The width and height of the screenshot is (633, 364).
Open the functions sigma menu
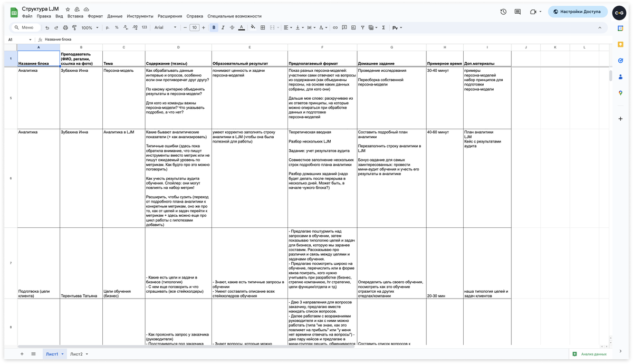(x=383, y=27)
